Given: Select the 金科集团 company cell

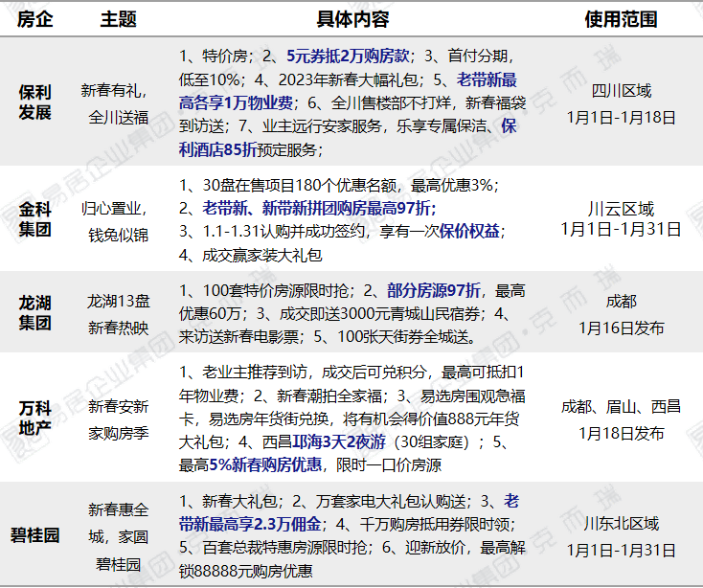Looking at the screenshot, I should pos(35,219).
